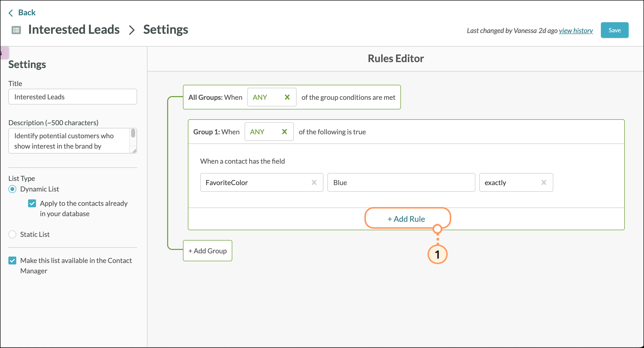Click the Blue value input field
Screen dimensions: 644x348
[x=401, y=183]
